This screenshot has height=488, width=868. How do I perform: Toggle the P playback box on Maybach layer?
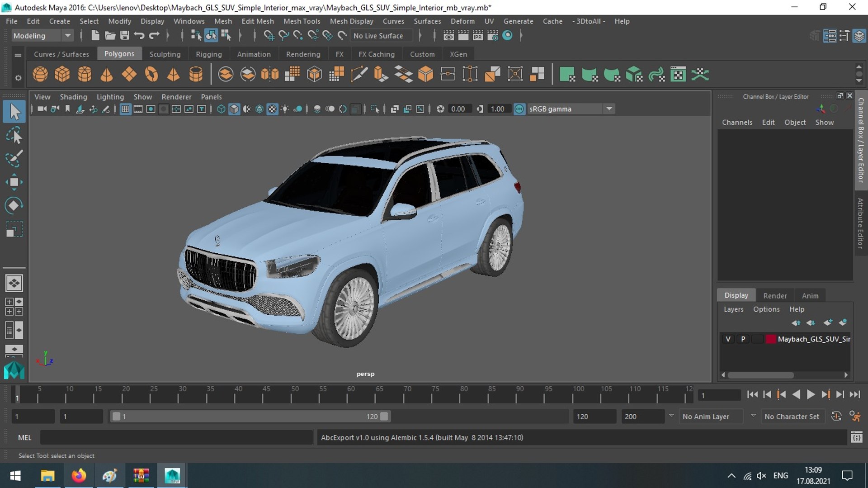(x=743, y=339)
